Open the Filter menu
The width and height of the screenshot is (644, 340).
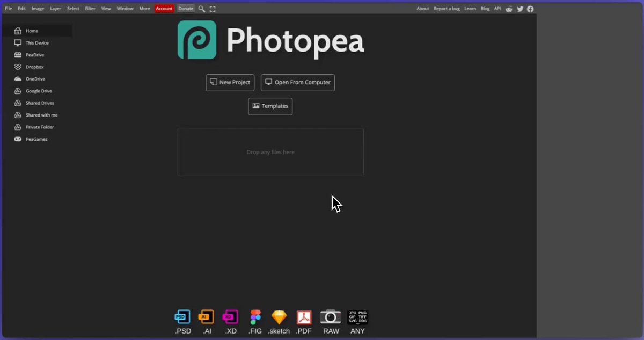click(x=90, y=9)
